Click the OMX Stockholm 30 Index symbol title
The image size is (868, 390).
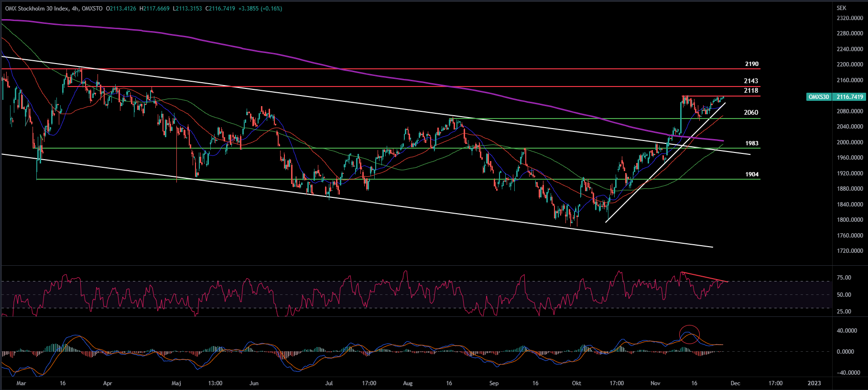click(x=37, y=9)
